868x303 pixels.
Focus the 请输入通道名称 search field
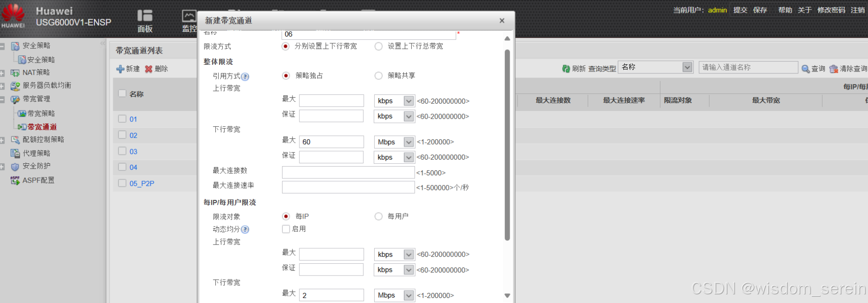(x=748, y=68)
